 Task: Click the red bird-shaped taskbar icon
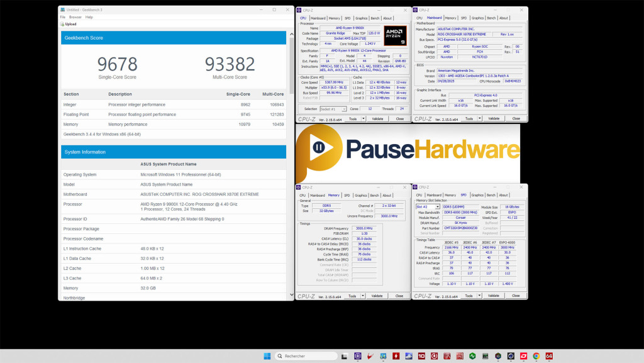[370, 356]
